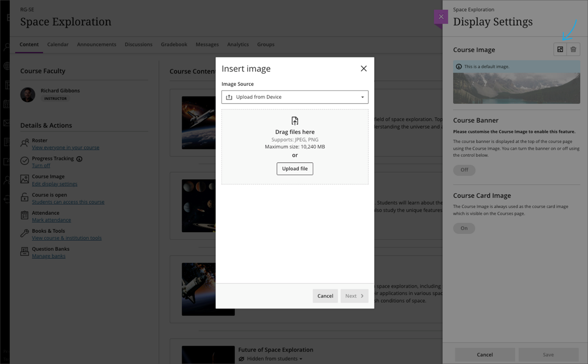Click the Next chevron button in dialog

click(354, 296)
